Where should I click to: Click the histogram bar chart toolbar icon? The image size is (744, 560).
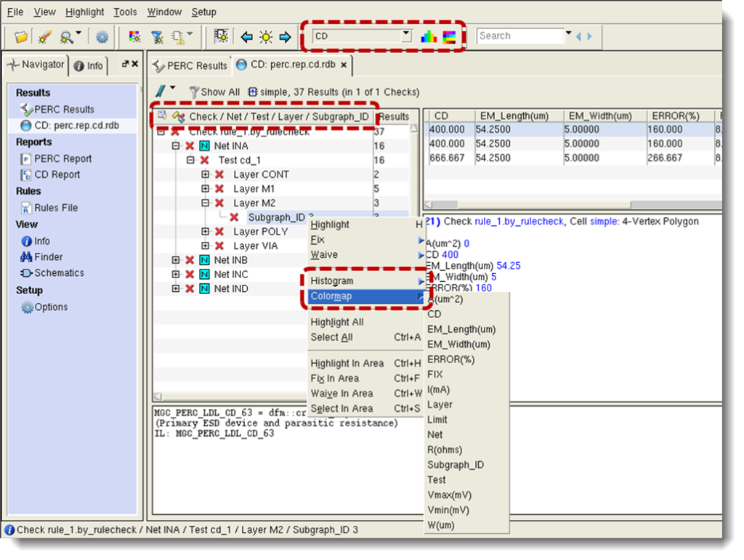click(x=429, y=36)
